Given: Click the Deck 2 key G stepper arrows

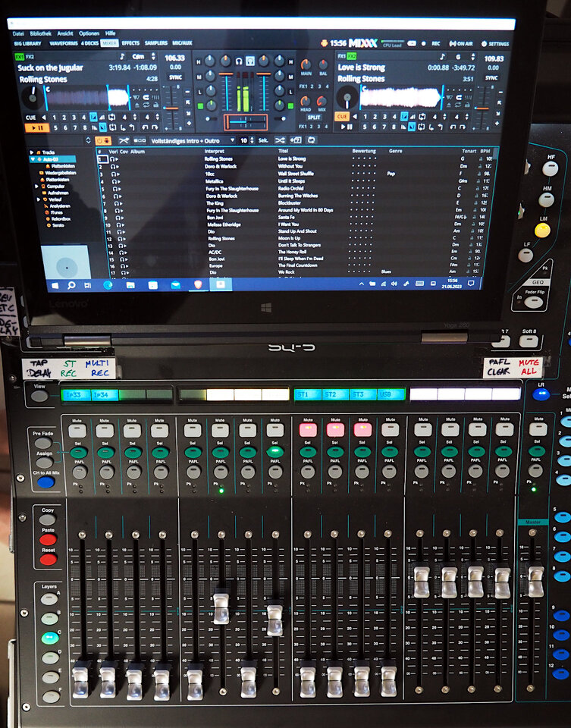Looking at the screenshot, I should [472, 57].
